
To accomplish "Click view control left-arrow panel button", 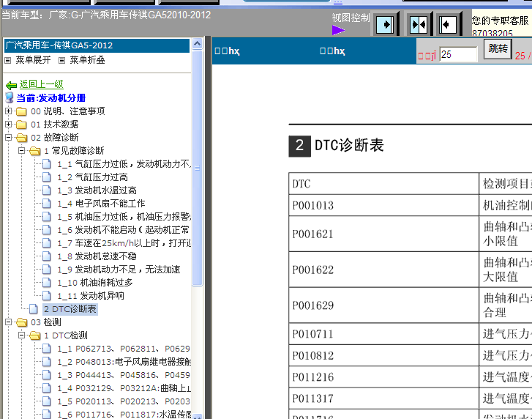I will click(448, 24).
